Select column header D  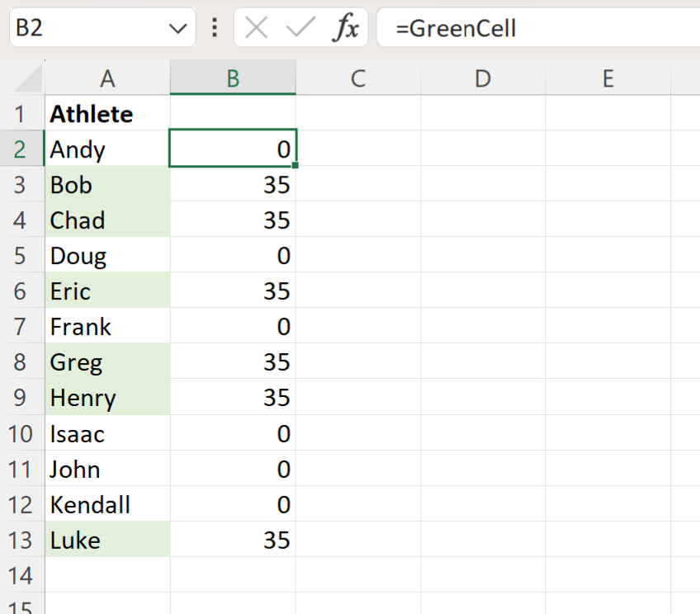482,78
